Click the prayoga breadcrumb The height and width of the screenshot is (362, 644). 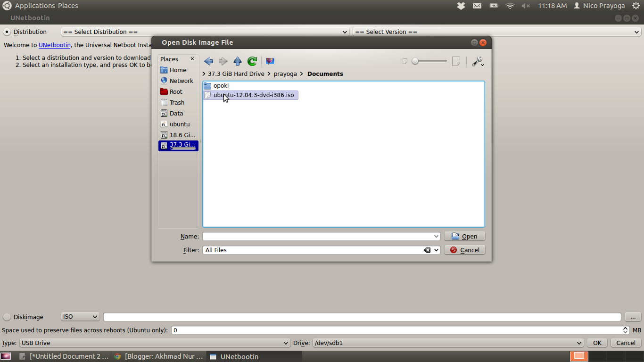click(x=285, y=74)
